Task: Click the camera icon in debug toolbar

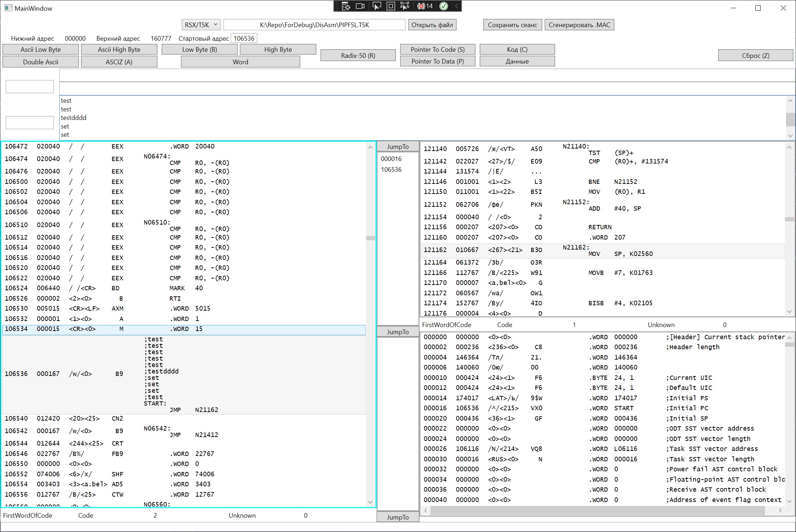Action: click(x=361, y=6)
